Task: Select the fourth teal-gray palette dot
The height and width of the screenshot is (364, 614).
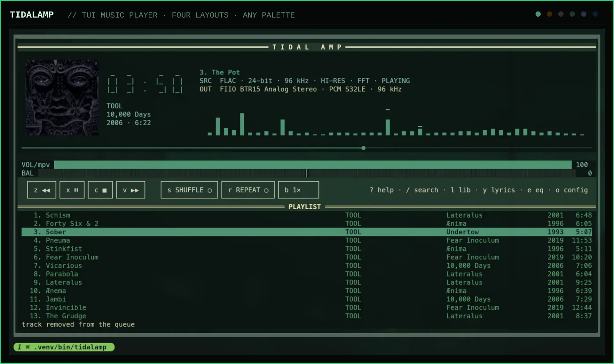Action: pyautogui.click(x=572, y=14)
